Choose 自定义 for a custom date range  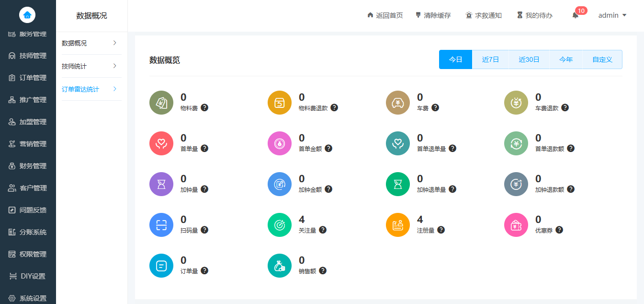tap(602, 59)
